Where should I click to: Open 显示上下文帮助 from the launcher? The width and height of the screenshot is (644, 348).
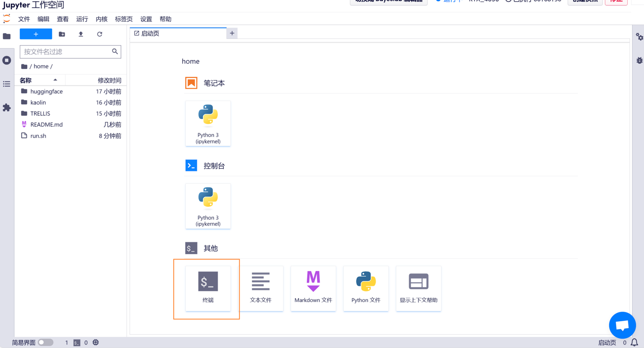(418, 288)
